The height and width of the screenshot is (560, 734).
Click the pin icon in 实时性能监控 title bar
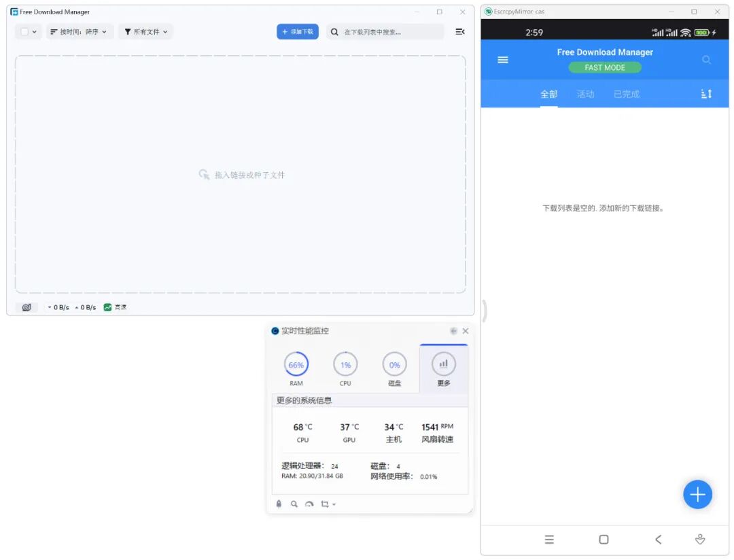(453, 331)
